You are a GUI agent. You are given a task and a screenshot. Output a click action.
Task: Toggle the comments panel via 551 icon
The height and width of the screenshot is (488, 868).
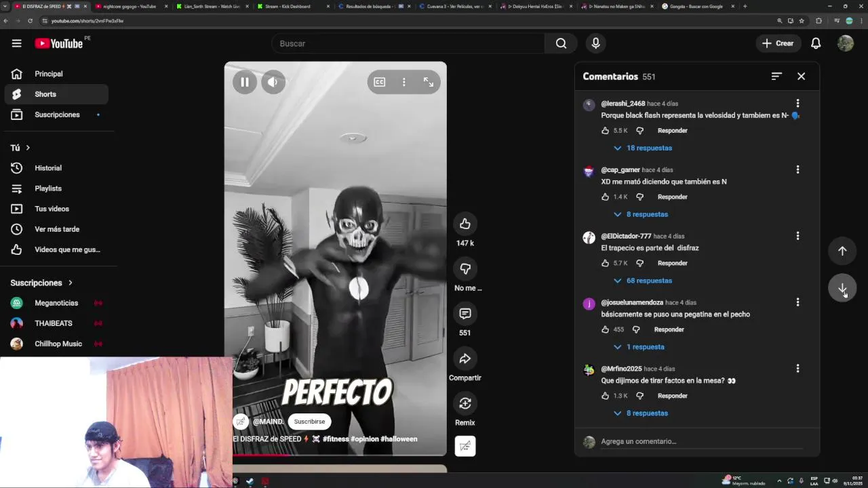click(465, 313)
